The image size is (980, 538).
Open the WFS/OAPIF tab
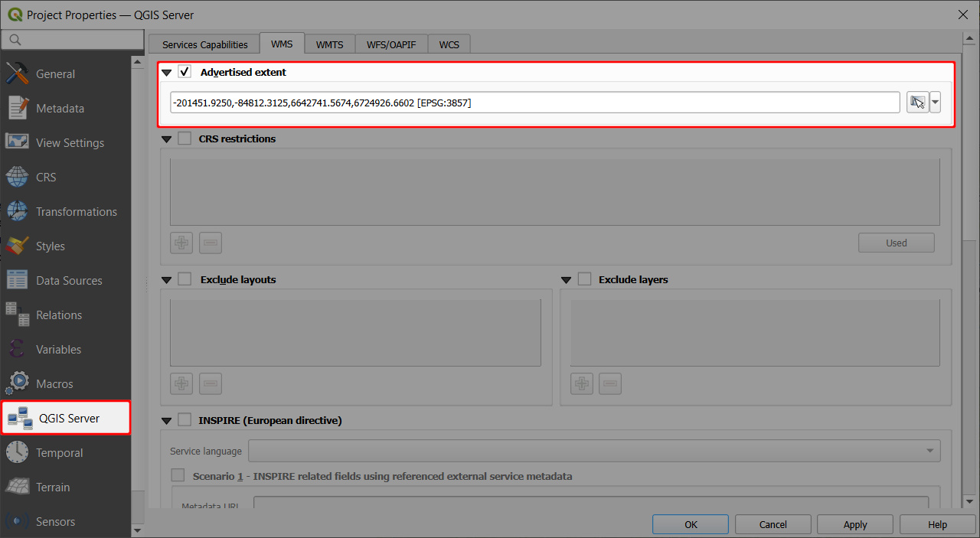point(391,44)
